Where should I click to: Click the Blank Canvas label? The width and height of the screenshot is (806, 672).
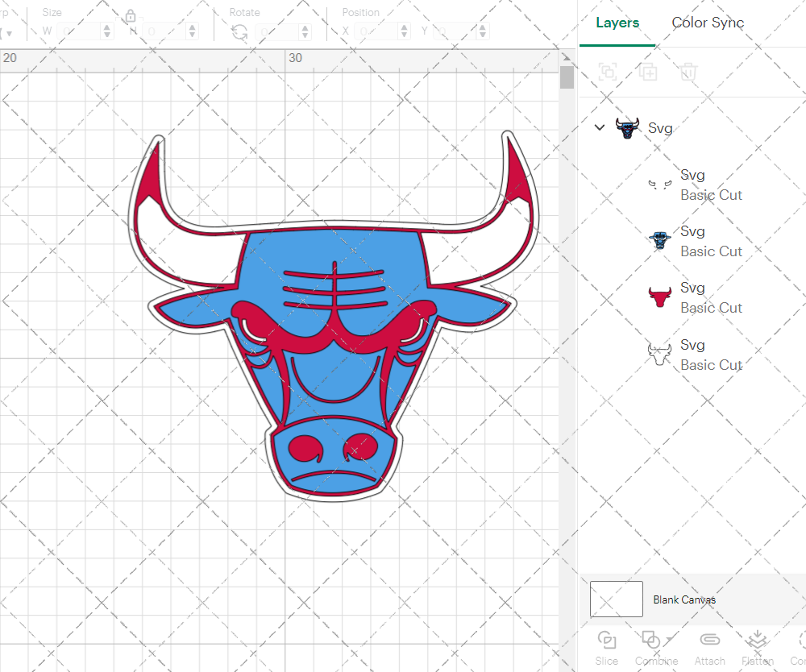684,599
